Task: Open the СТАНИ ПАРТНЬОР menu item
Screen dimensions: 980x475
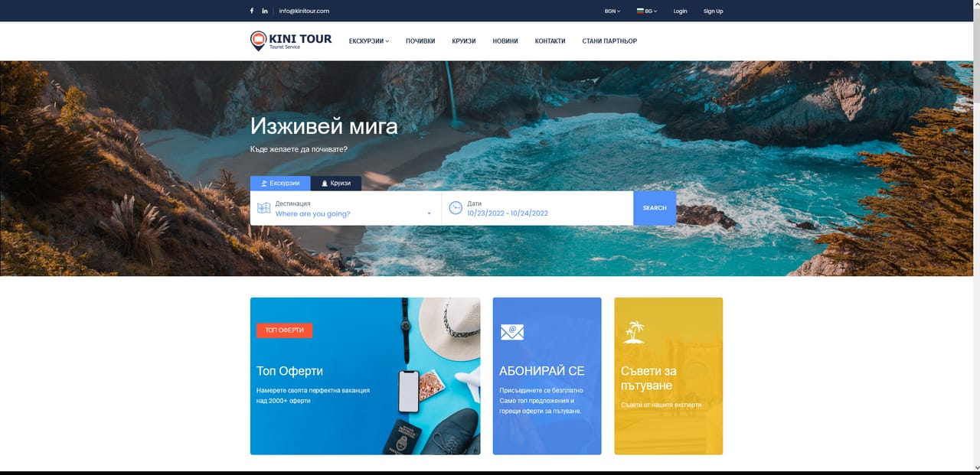Action: click(x=609, y=41)
